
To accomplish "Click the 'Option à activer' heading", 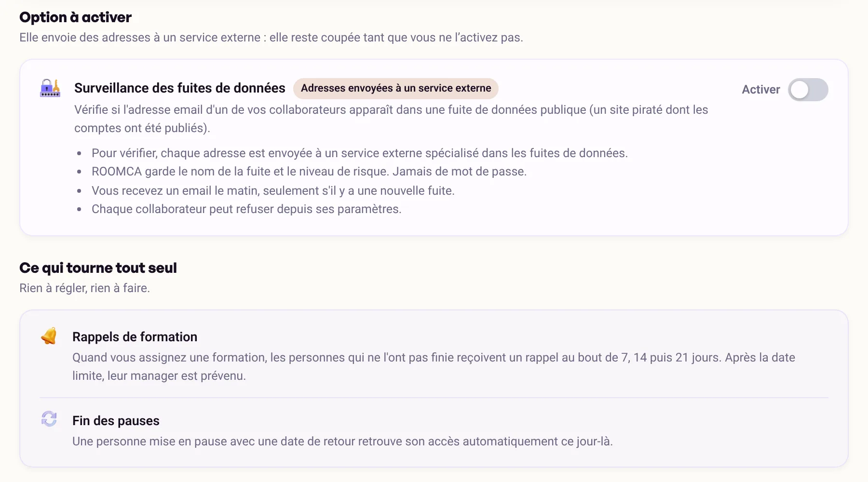I will click(x=75, y=17).
